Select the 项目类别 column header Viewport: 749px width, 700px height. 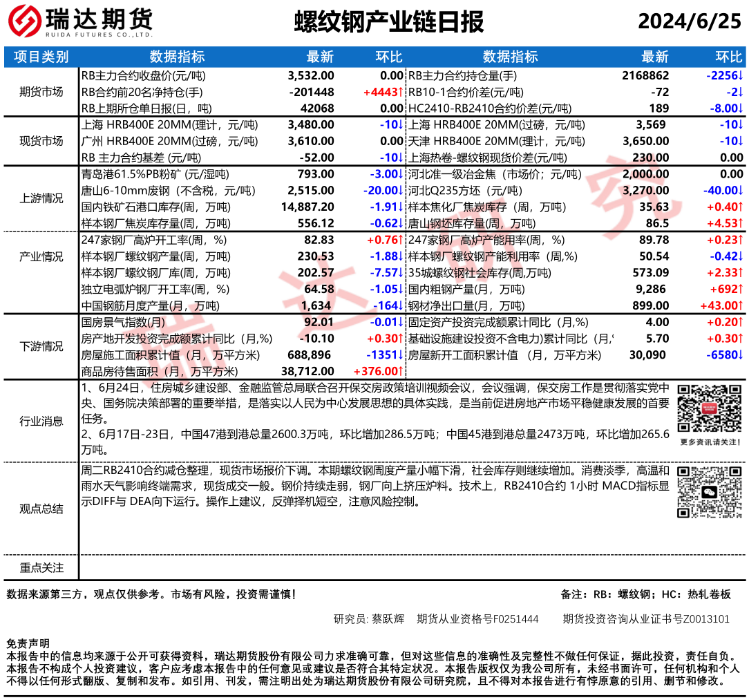click(x=41, y=57)
